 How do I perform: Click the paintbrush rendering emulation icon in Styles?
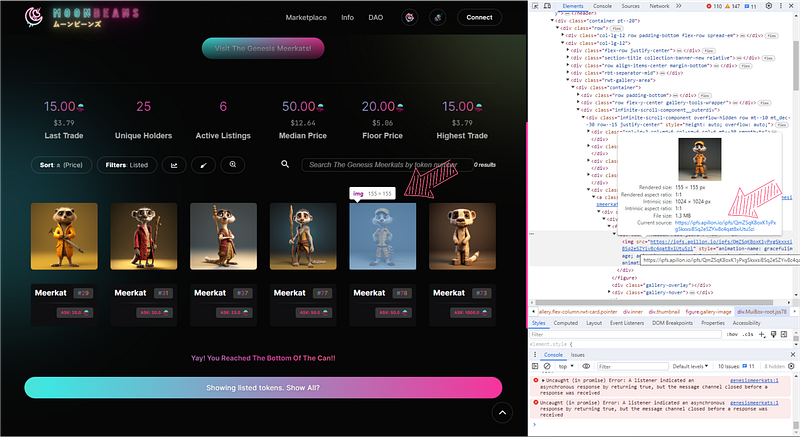click(773, 335)
